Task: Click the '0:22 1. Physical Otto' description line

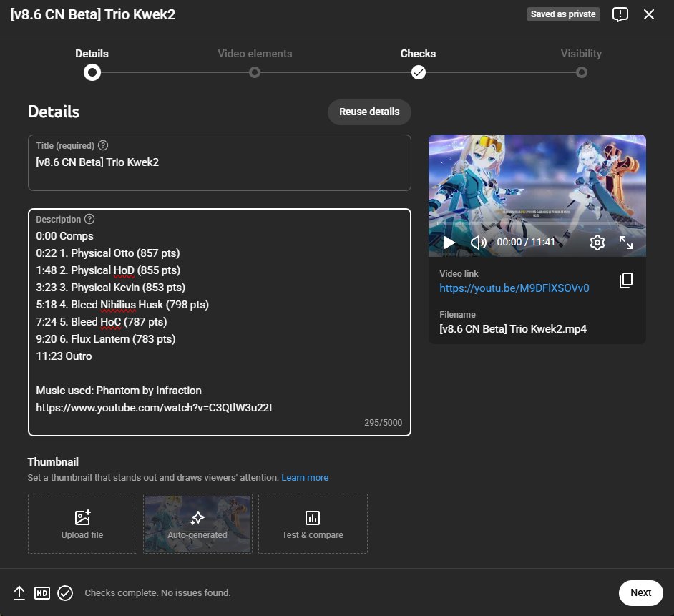Action: pyautogui.click(x=108, y=253)
